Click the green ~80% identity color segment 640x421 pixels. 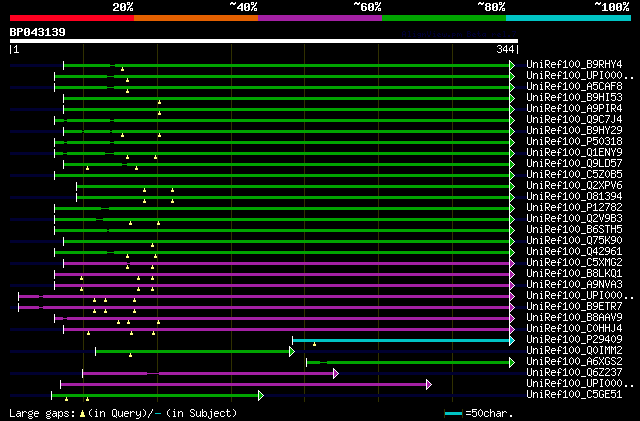[x=444, y=18]
